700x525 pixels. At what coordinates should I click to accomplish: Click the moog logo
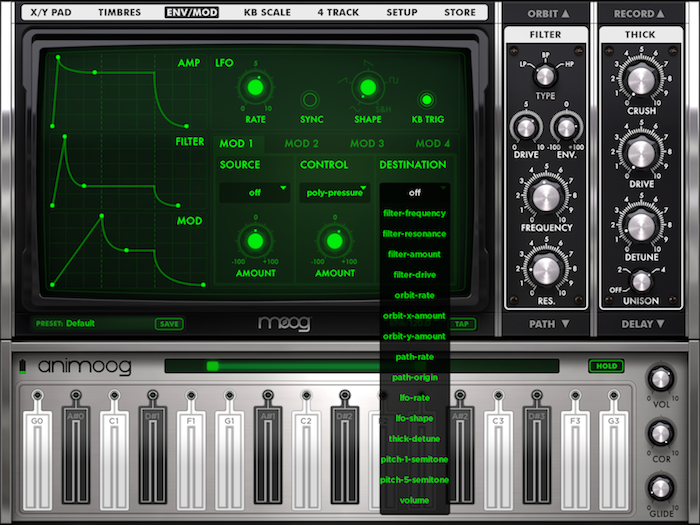coord(284,323)
